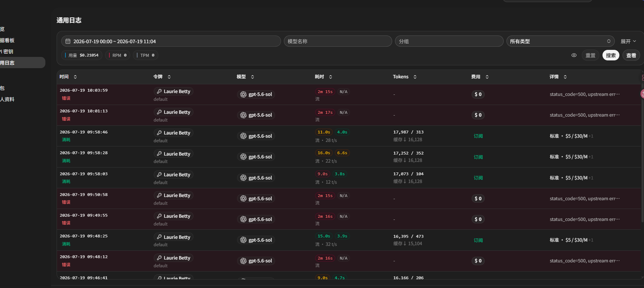Sort by 耗时 using its sort icon
The height and width of the screenshot is (288, 644).
(x=331, y=77)
